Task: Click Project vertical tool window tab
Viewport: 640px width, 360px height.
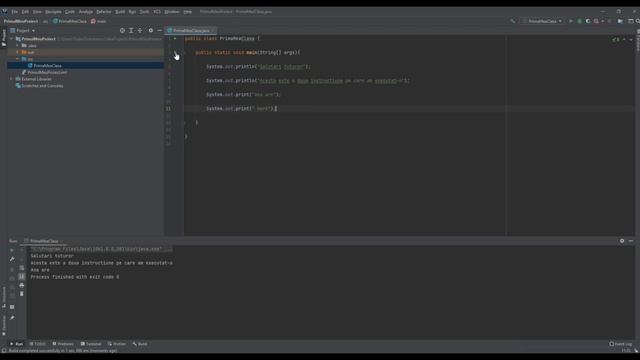Action: 4,38
